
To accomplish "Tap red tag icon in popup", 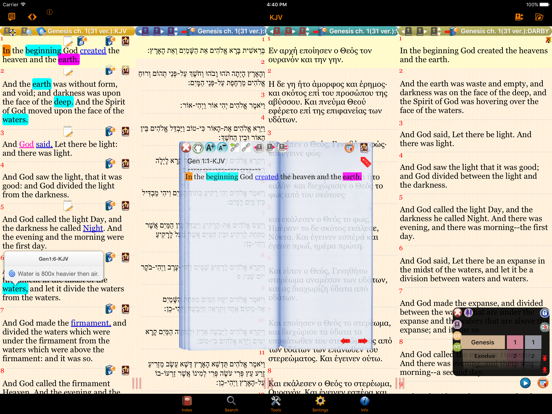I will pyautogui.click(x=366, y=162).
